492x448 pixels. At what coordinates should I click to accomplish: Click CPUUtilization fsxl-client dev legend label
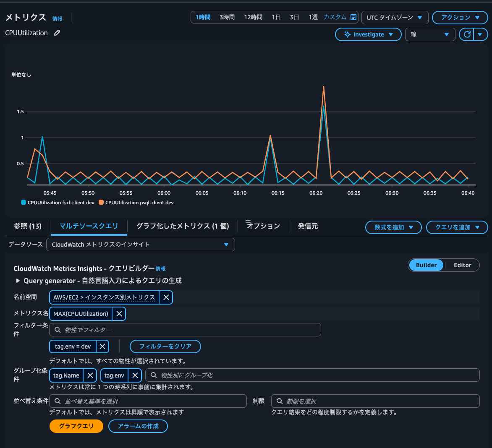tap(61, 203)
